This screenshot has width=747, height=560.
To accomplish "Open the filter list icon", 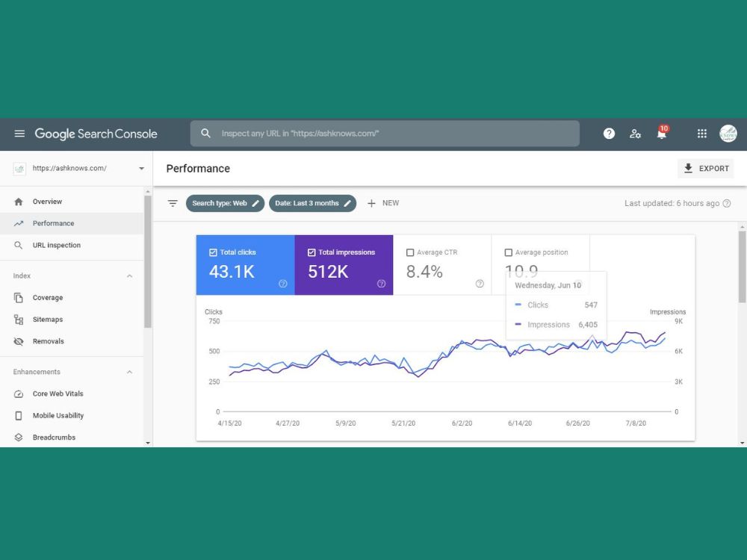I will pos(173,203).
